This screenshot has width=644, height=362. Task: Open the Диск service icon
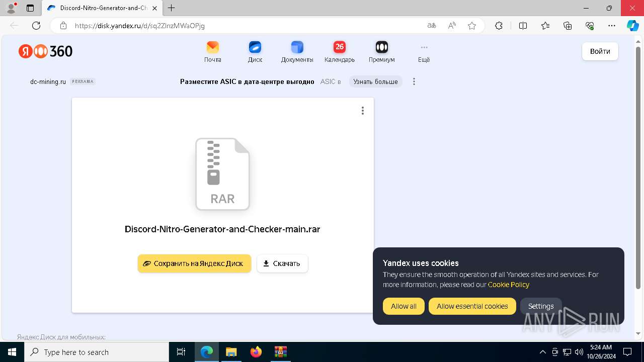click(x=255, y=52)
